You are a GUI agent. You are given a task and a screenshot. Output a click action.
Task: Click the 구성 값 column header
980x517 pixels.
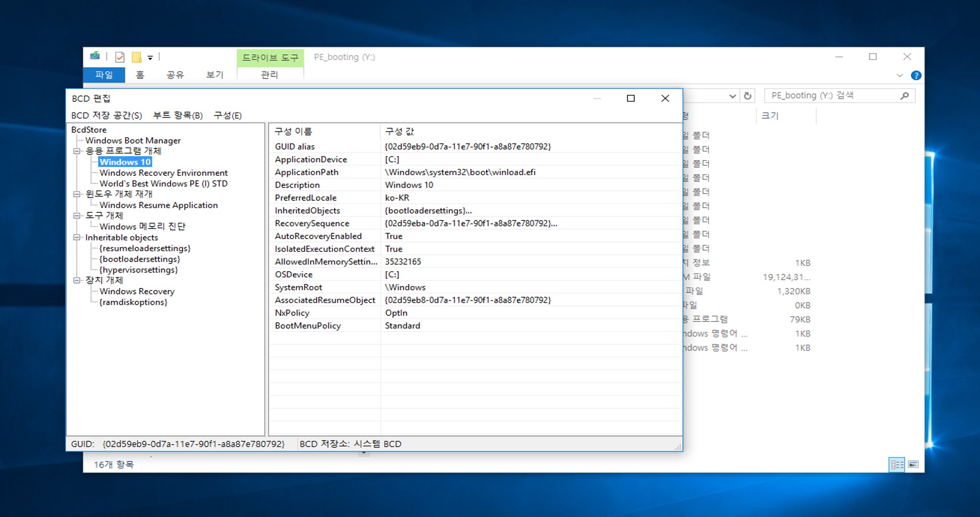point(531,131)
